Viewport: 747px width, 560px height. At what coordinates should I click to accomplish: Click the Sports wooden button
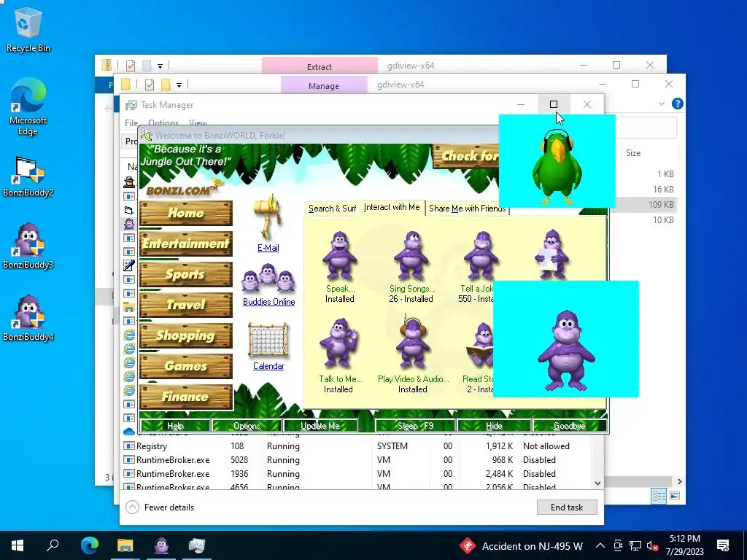[186, 274]
